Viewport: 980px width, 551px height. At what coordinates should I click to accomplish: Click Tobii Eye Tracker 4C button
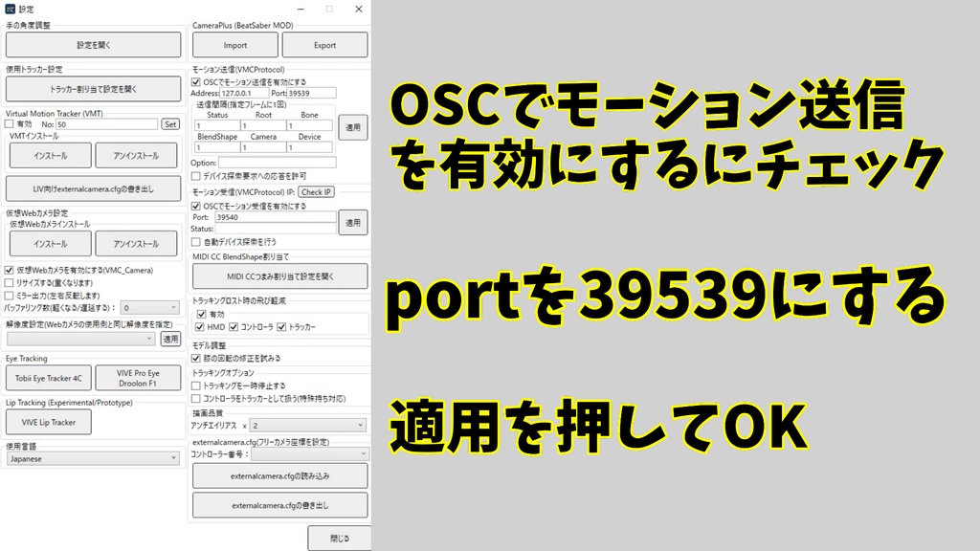[x=49, y=378]
